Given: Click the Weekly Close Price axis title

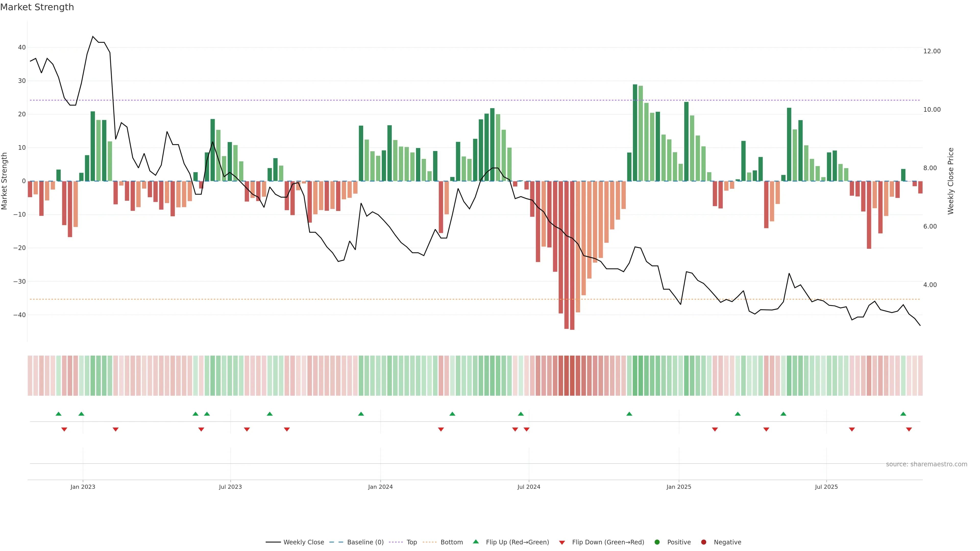Looking at the screenshot, I should click(951, 181).
